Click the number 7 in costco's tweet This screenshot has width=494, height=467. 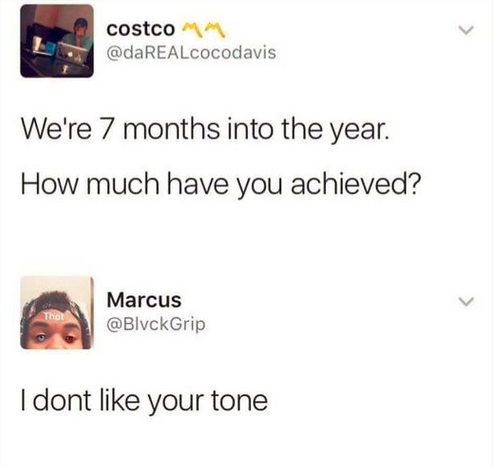106,129
